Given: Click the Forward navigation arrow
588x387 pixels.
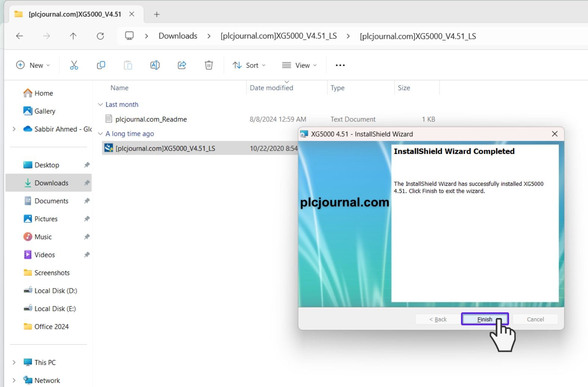Looking at the screenshot, I should pyautogui.click(x=46, y=36).
